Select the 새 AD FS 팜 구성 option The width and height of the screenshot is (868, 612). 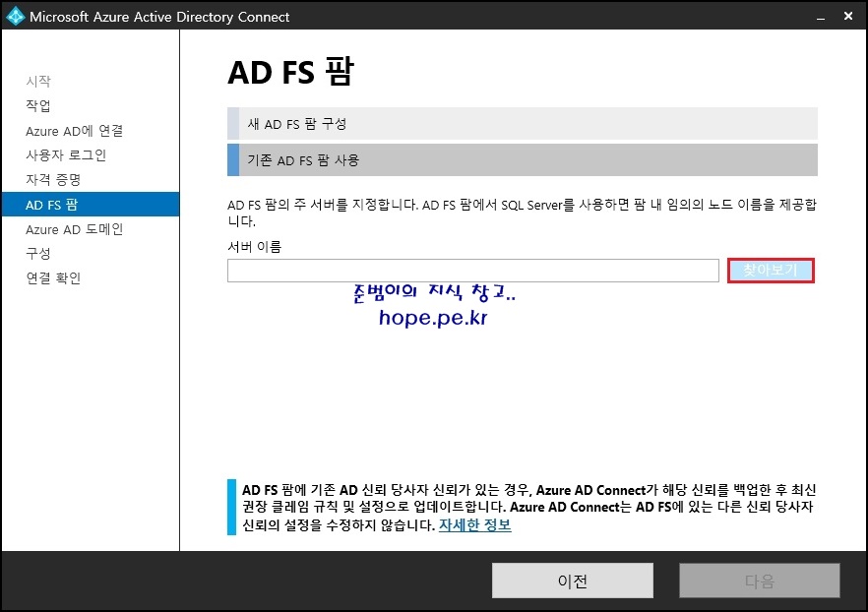pos(522,123)
